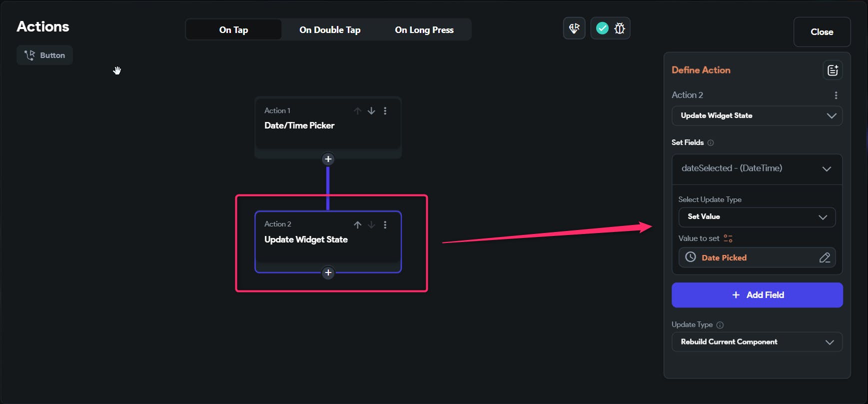Move Action 1 down with arrow

point(371,111)
